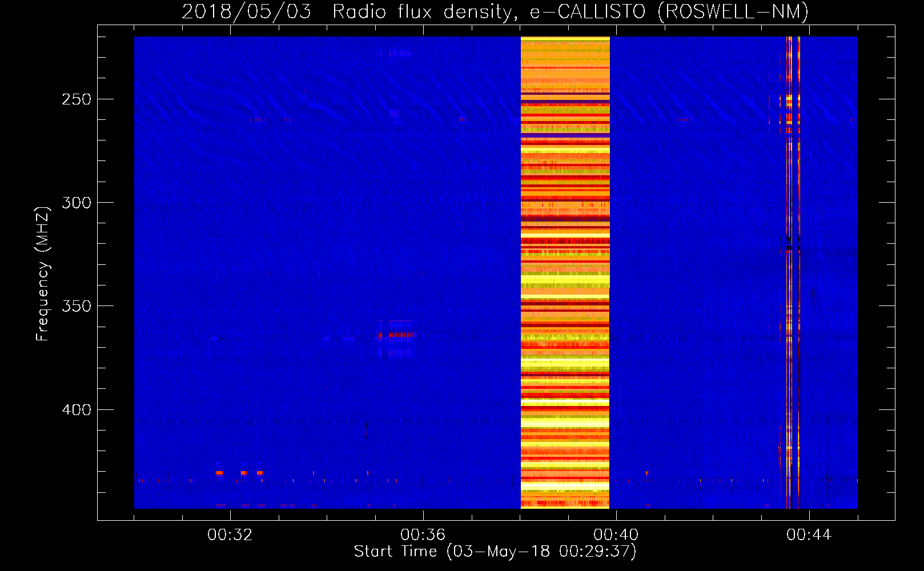Click the 350 frequency tick label
Image resolution: width=924 pixels, height=571 pixels.
(x=77, y=306)
